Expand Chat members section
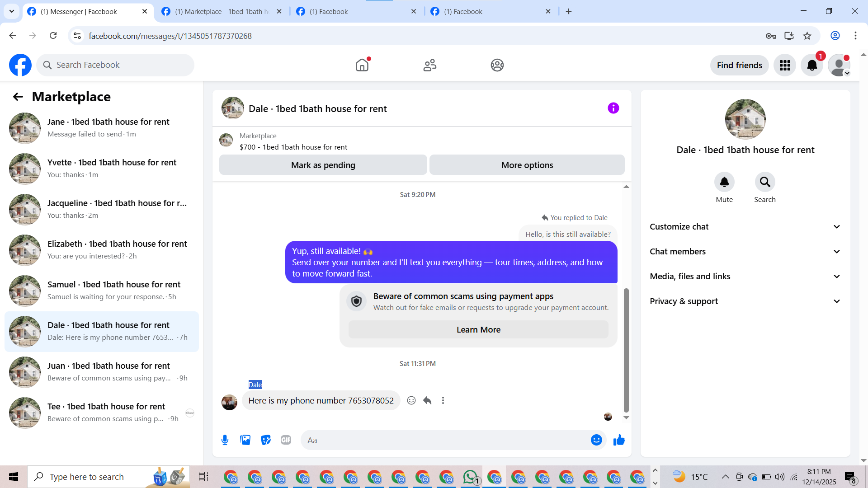The image size is (868, 488). tap(745, 252)
